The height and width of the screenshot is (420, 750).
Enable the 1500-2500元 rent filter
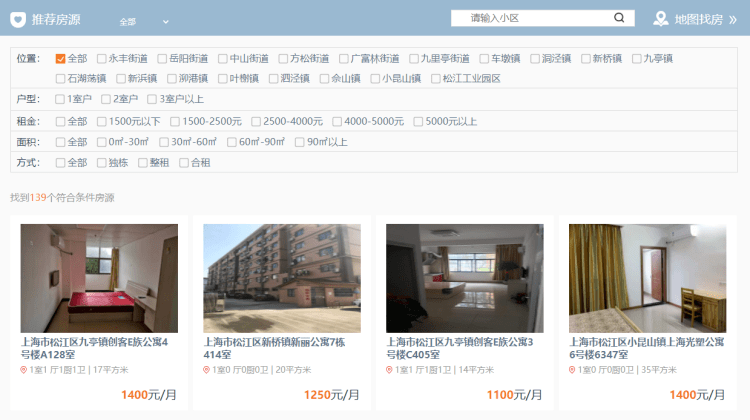click(175, 121)
